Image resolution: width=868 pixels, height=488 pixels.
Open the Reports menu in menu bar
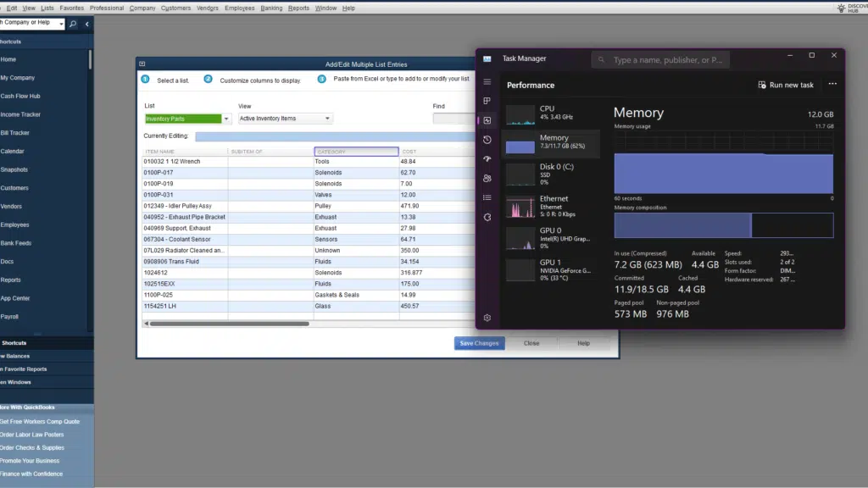298,8
